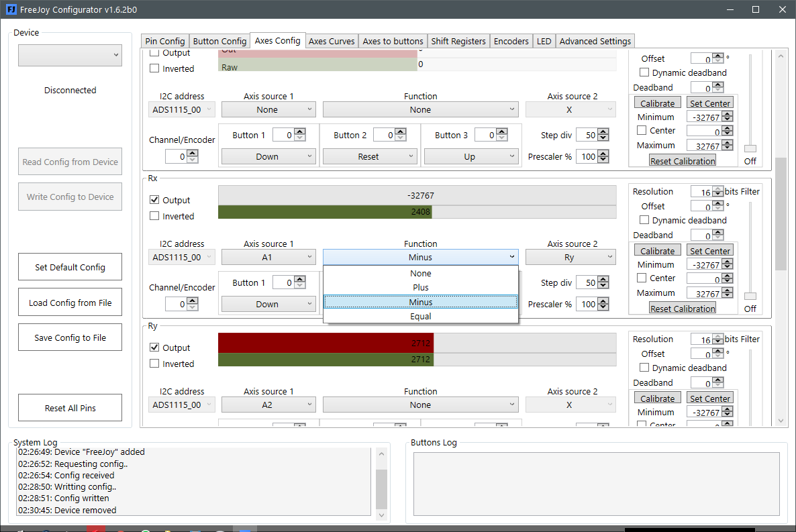Click the System Log scroll-down arrow
796x532 pixels.
pos(382,515)
